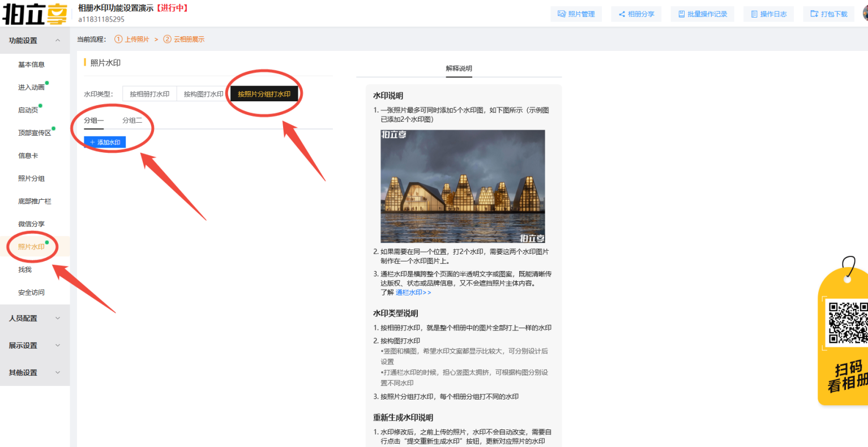Click the QR code on yellow tag
This screenshot has width=868, height=447.
848,323
